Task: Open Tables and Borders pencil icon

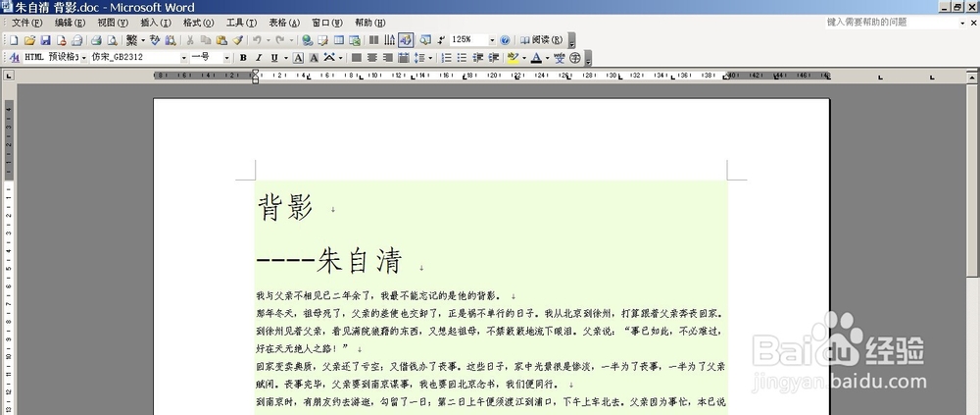Action: coord(322,40)
